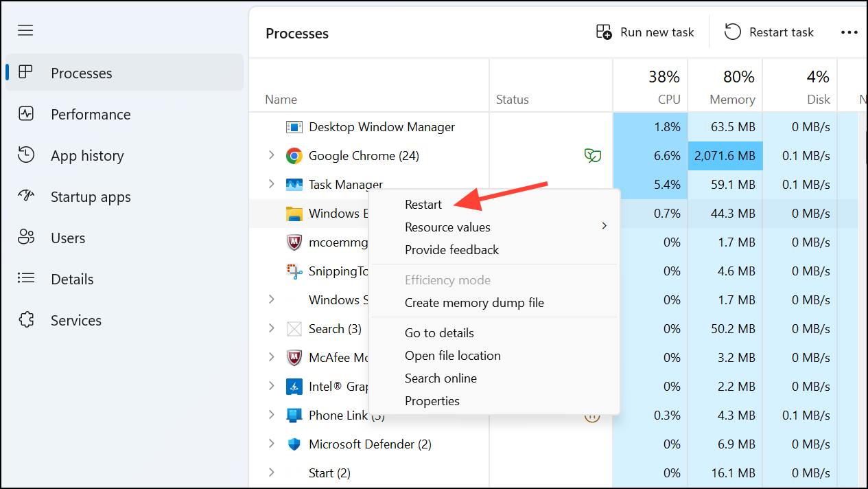Click the Microsoft Defender shield icon
Screen dimensions: 868x489
(294, 444)
